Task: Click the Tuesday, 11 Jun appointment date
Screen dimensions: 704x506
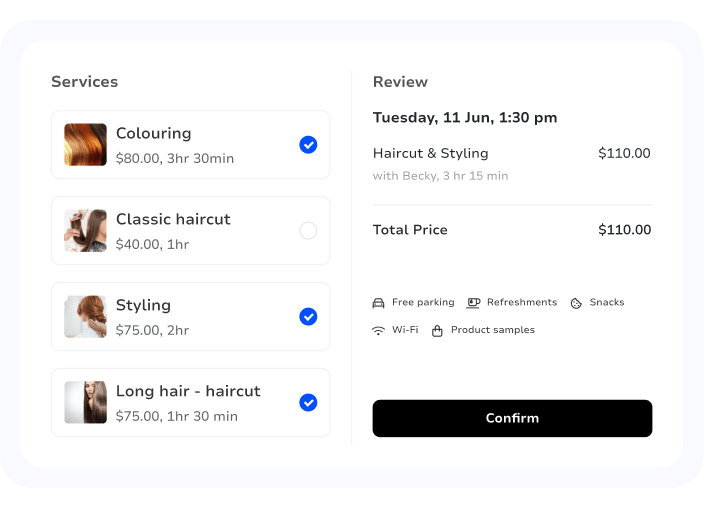Action: [465, 118]
